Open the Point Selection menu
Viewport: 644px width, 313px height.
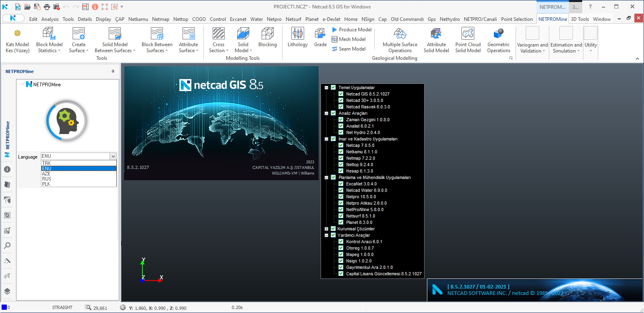pos(517,19)
